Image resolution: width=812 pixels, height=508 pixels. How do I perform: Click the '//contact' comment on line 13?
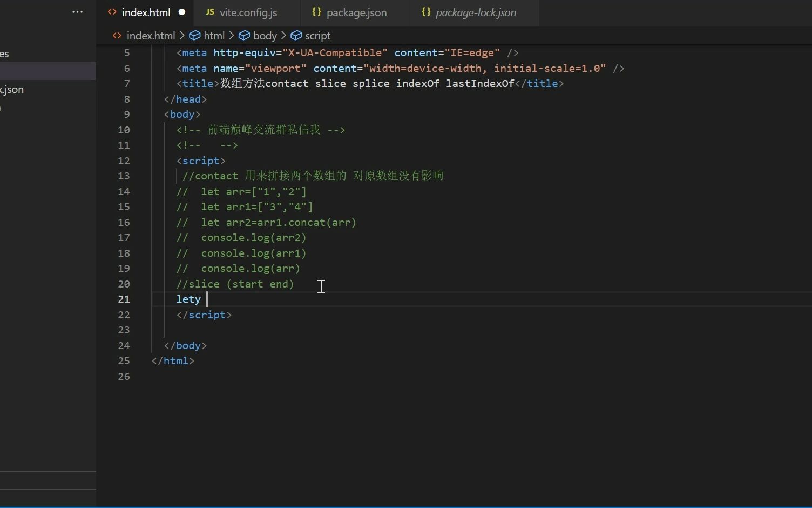pyautogui.click(x=313, y=176)
